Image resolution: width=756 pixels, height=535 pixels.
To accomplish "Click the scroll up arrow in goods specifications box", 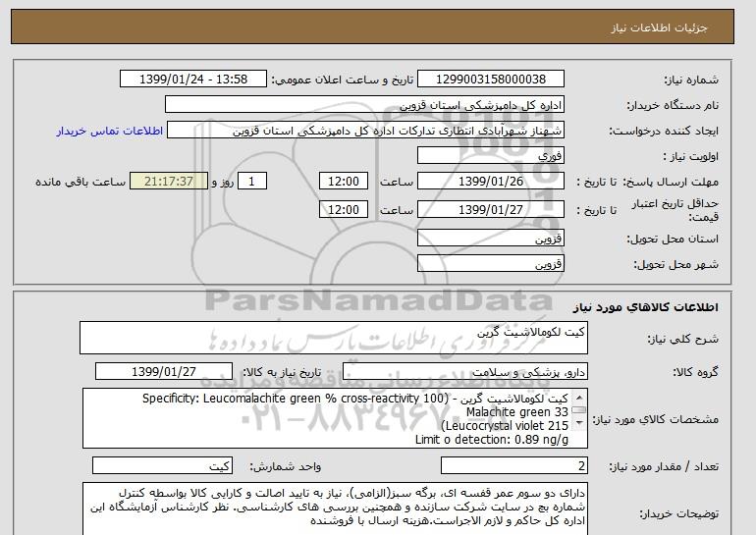I will point(578,398).
